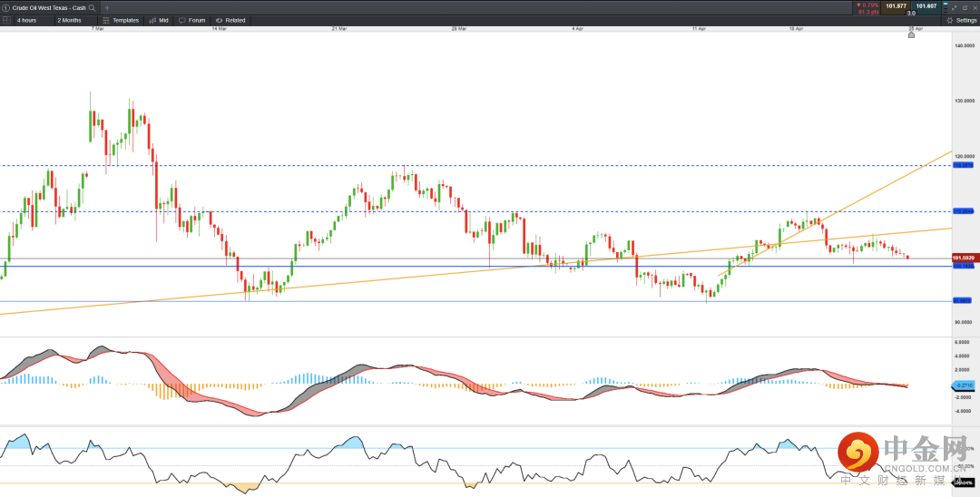Click the 11 Apr date label
980x497 pixels.
[x=699, y=29]
